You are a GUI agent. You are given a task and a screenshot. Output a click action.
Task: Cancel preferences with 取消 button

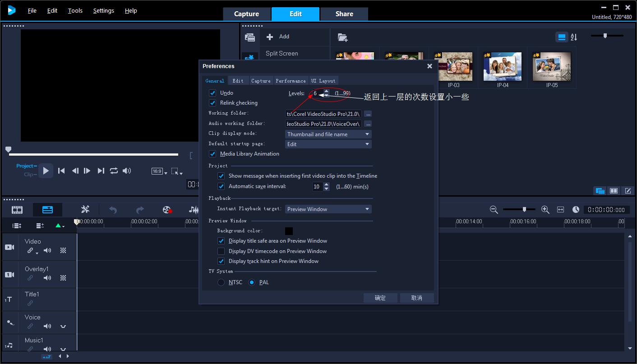(417, 298)
